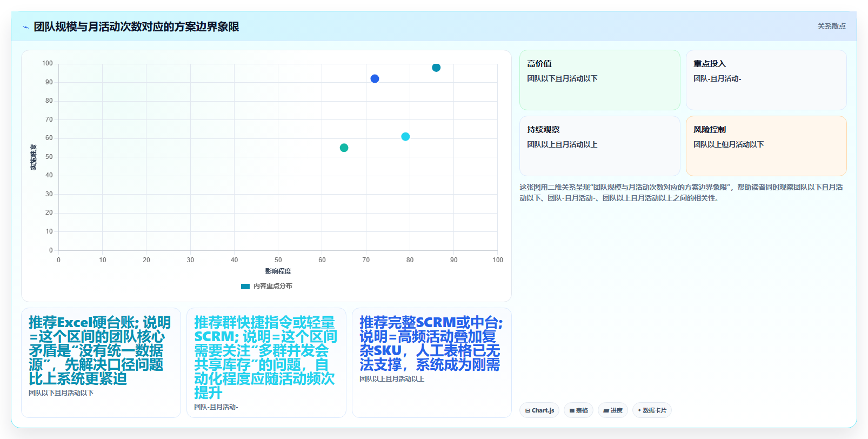868x439 pixels.
Task: Click the 团队-且月活动- text under 重点投入
Action: [x=717, y=78]
